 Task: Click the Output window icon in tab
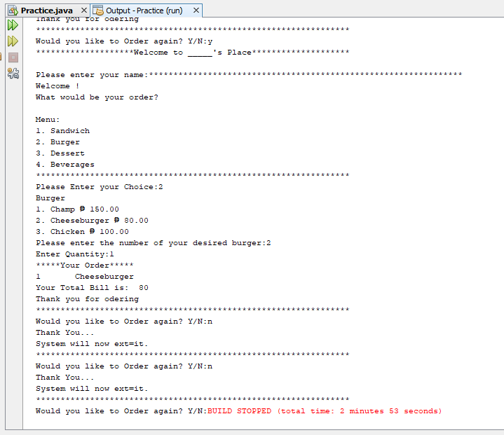point(98,11)
